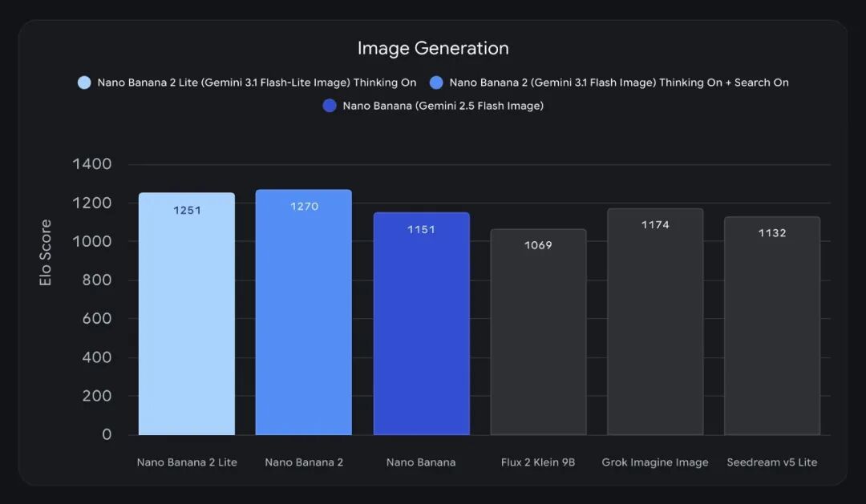866x504 pixels.
Task: Click the bar value 1069
Action: (x=539, y=245)
